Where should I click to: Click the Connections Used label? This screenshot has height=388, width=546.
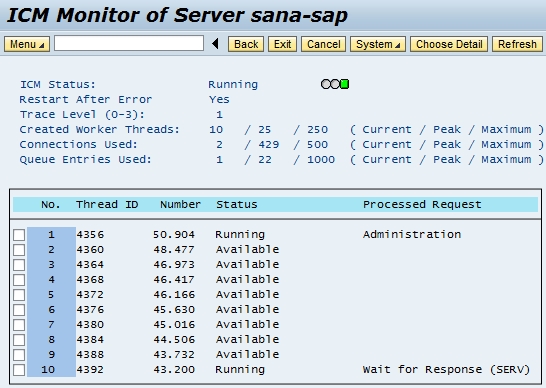tap(79, 145)
